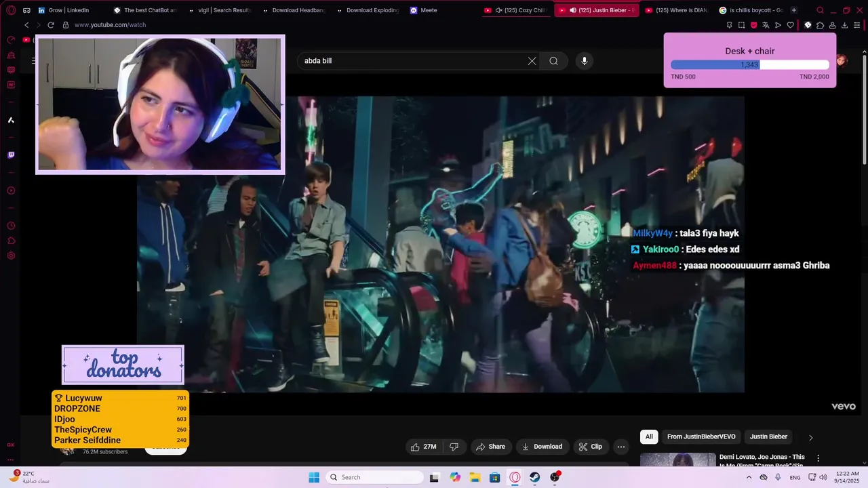Open the taskbar volume icon

[823, 477]
